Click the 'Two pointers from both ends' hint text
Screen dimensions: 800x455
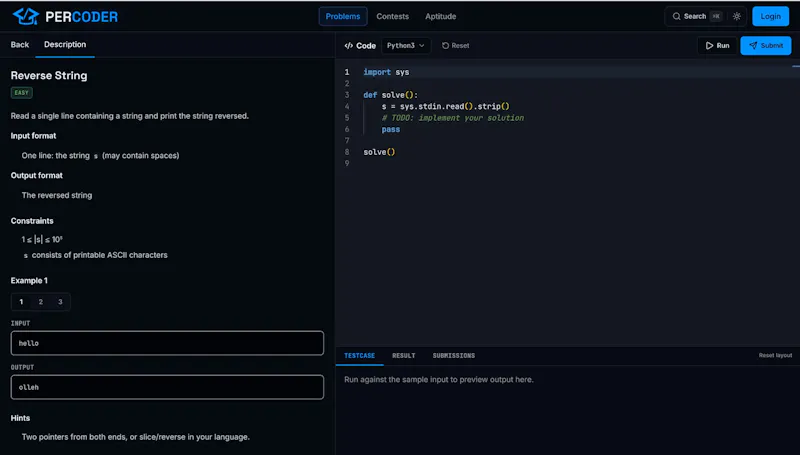tap(136, 437)
